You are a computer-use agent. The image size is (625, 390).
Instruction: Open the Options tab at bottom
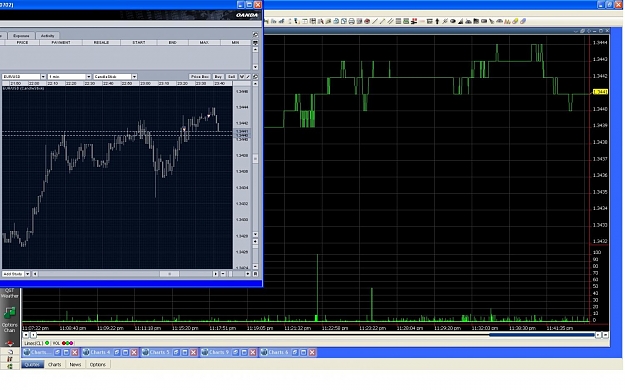98,364
